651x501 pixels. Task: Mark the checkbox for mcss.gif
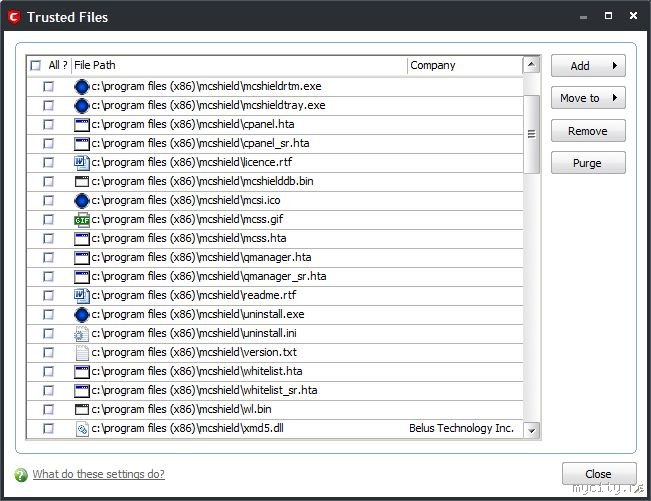[x=49, y=220]
